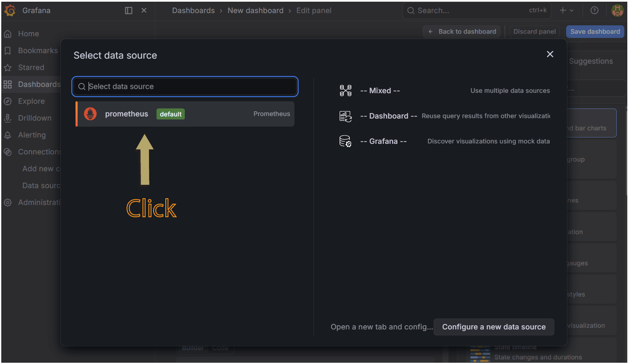629x364 pixels.
Task: Click Configure a new data source
Action: 494,327
